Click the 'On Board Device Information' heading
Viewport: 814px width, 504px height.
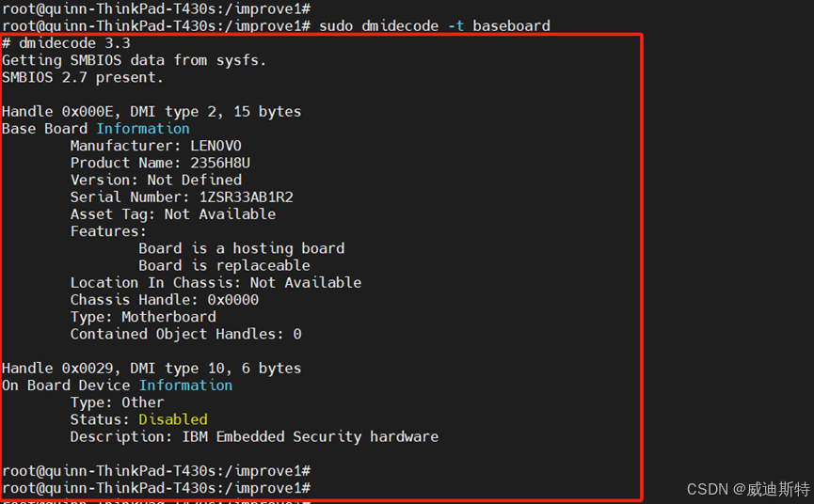click(x=117, y=386)
